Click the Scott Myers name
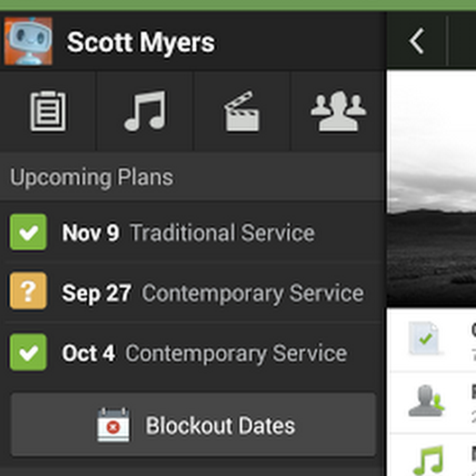The height and width of the screenshot is (476, 476). coord(141,42)
